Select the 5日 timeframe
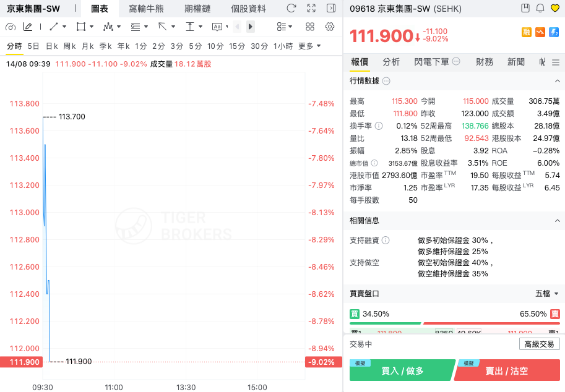The image size is (565, 392). tap(33, 46)
